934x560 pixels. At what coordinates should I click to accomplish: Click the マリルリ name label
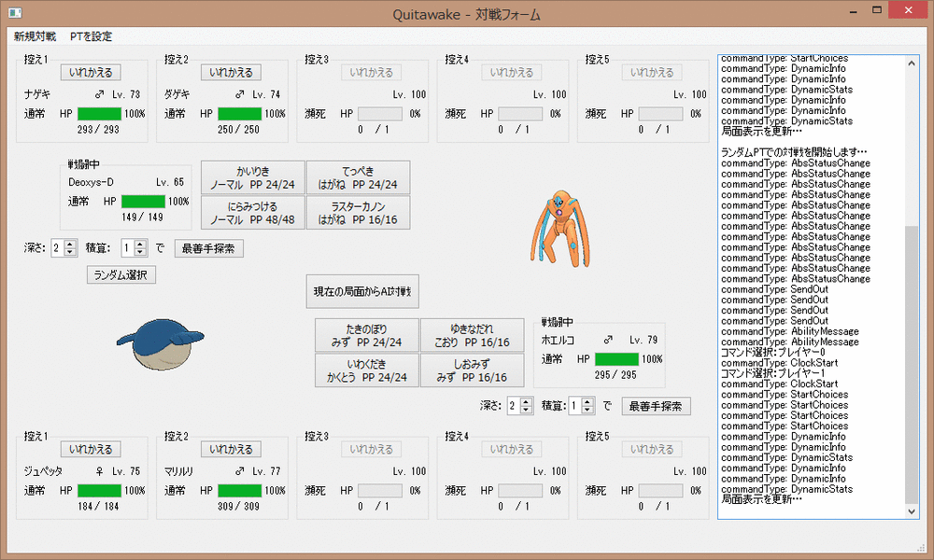[x=178, y=471]
